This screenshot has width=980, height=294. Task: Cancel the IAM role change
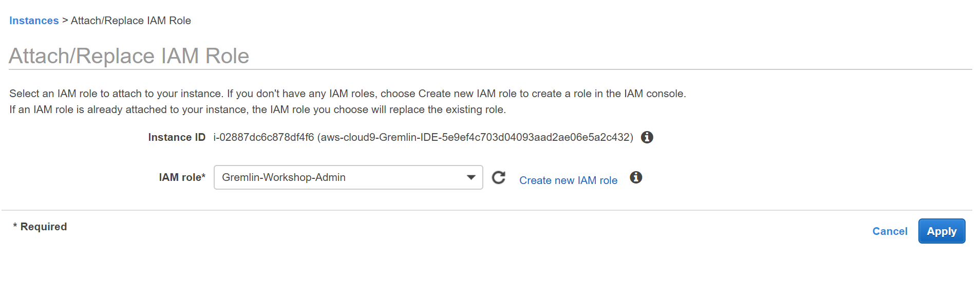[x=890, y=231]
